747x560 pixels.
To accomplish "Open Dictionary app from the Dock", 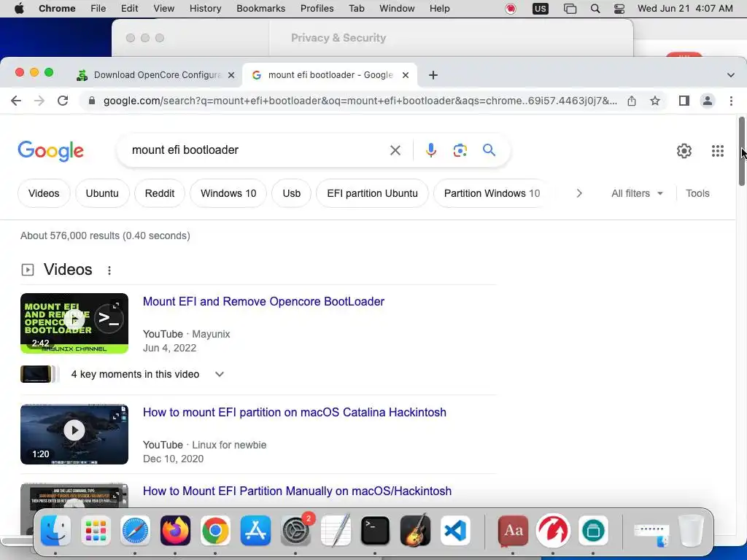I will (x=513, y=531).
